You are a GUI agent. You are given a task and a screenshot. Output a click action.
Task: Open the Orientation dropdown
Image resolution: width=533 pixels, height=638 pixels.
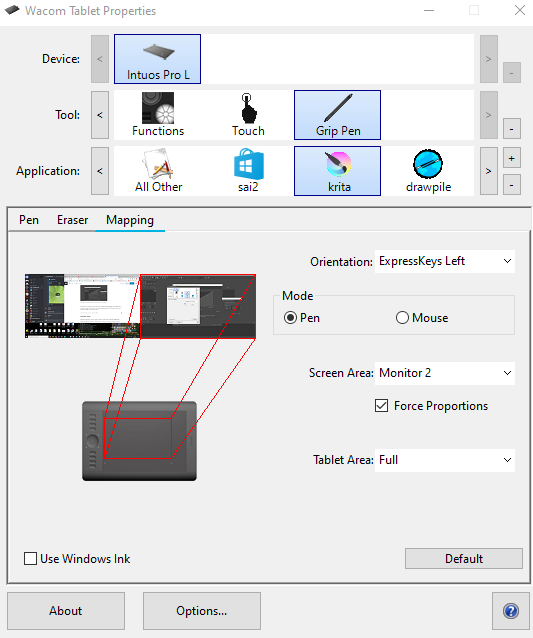[445, 261]
